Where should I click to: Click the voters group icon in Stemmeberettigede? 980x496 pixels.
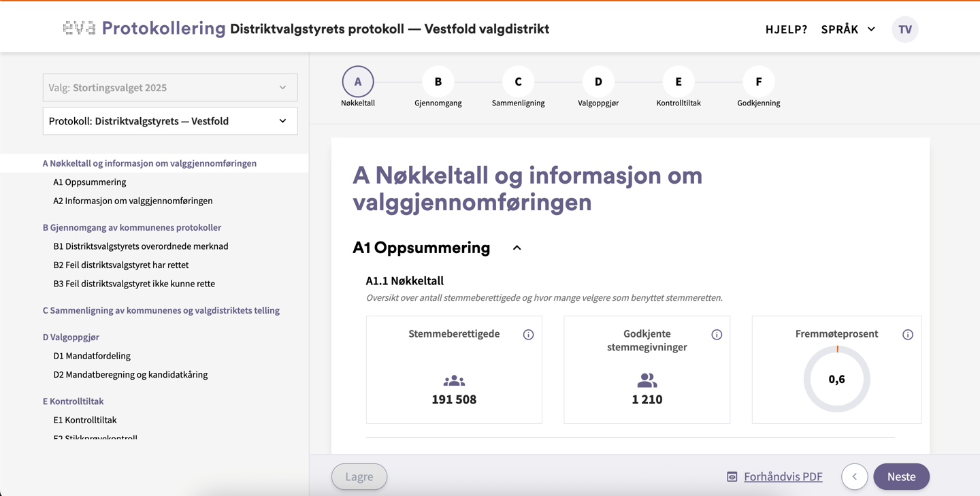pyautogui.click(x=454, y=381)
